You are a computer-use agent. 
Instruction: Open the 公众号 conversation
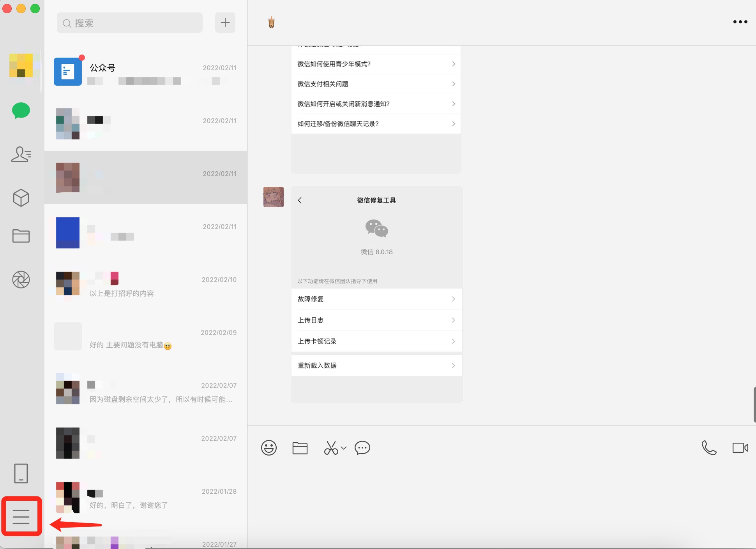point(145,72)
